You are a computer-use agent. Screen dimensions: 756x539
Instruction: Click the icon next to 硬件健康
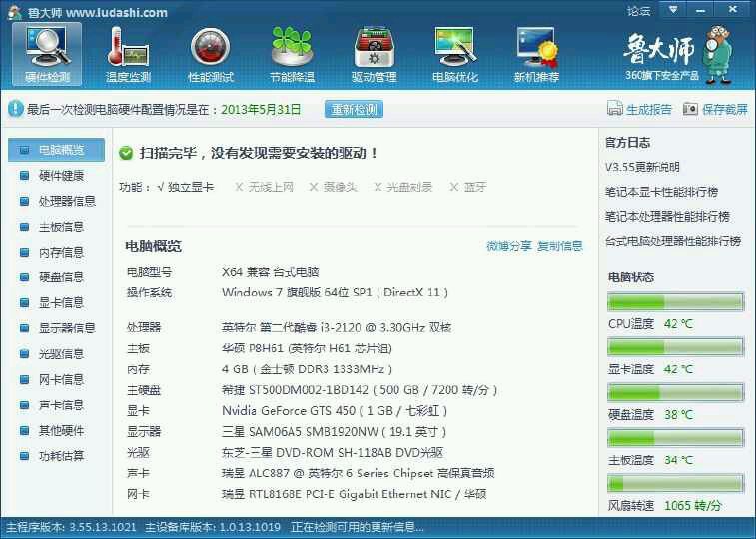[x=24, y=176]
